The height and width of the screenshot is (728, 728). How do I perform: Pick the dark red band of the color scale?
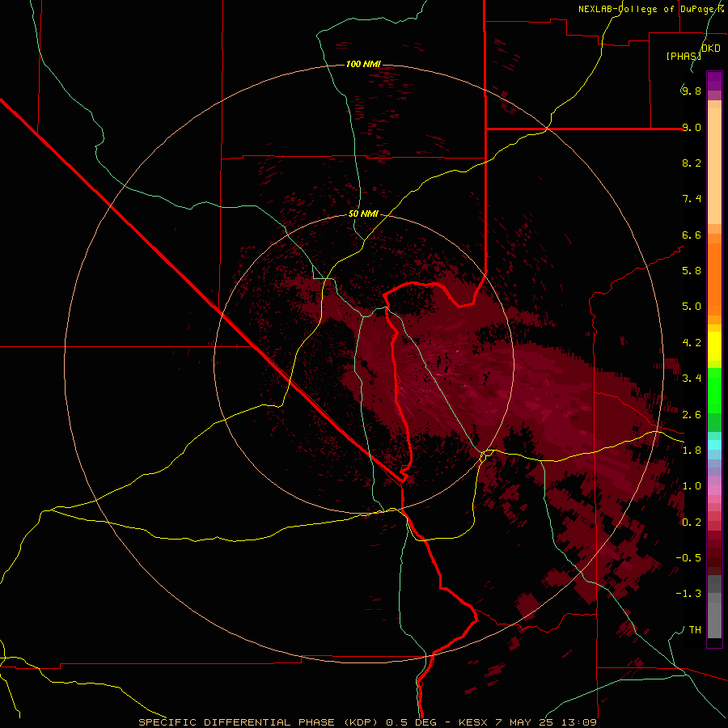(714, 553)
